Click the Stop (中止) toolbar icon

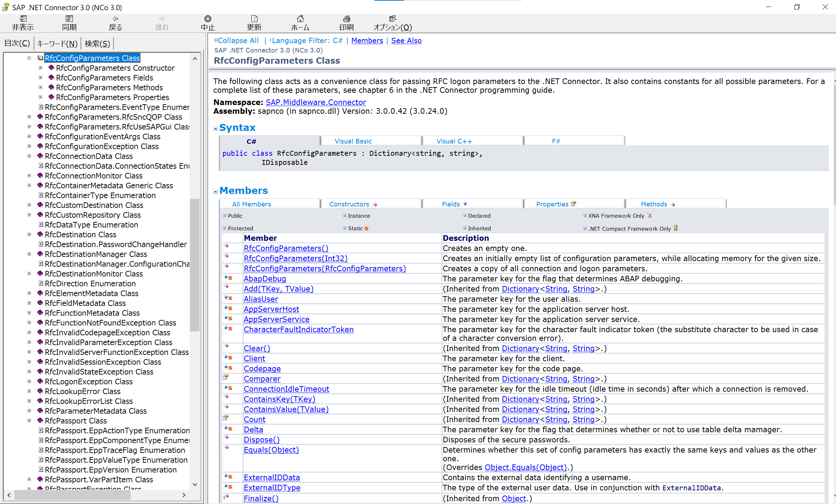coord(208,19)
